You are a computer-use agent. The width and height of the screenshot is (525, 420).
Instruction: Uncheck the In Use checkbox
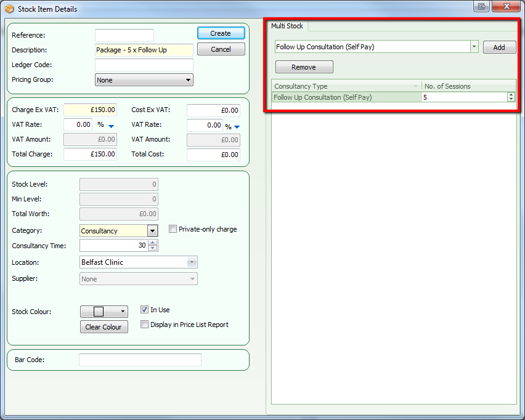tap(144, 310)
